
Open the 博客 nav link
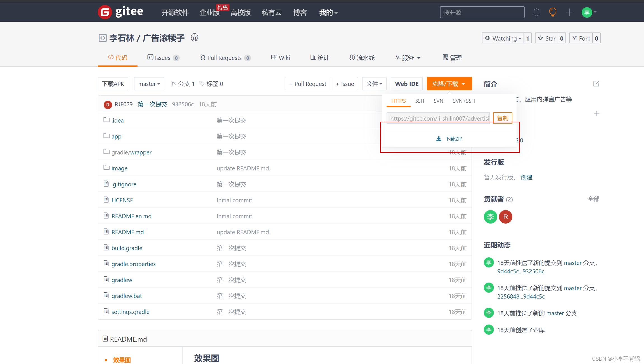[300, 13]
